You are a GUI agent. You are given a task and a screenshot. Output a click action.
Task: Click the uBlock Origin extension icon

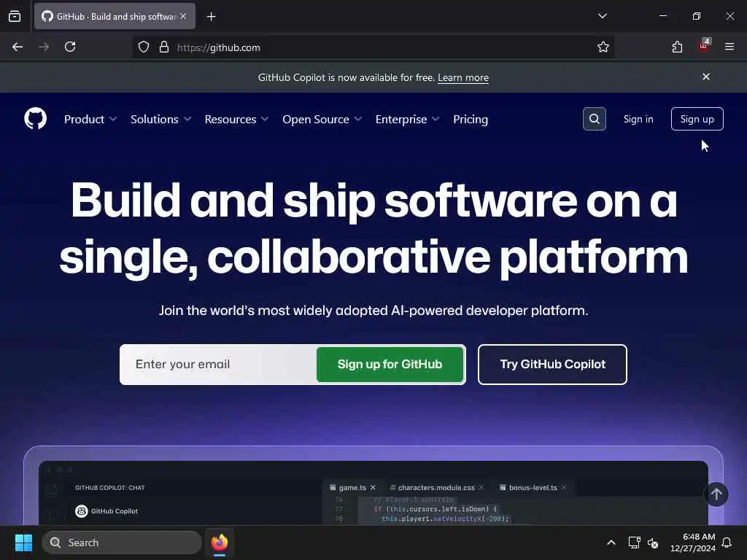click(x=704, y=46)
